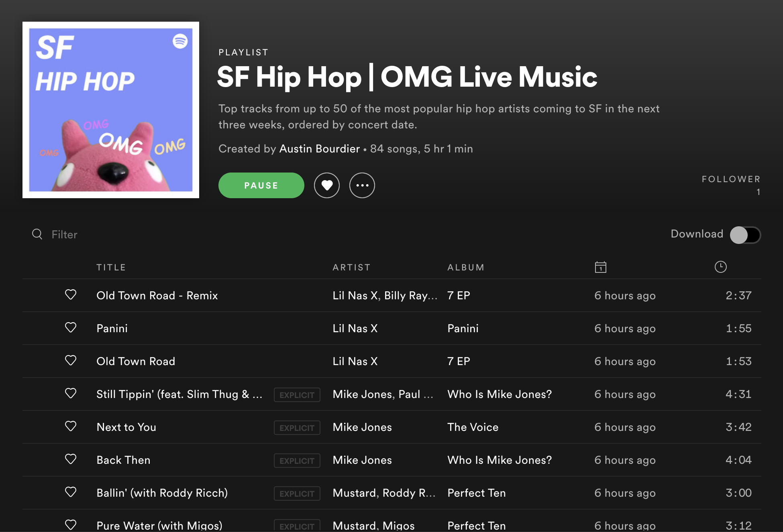Click into the Filter search field
This screenshot has height=532, width=783.
(64, 234)
